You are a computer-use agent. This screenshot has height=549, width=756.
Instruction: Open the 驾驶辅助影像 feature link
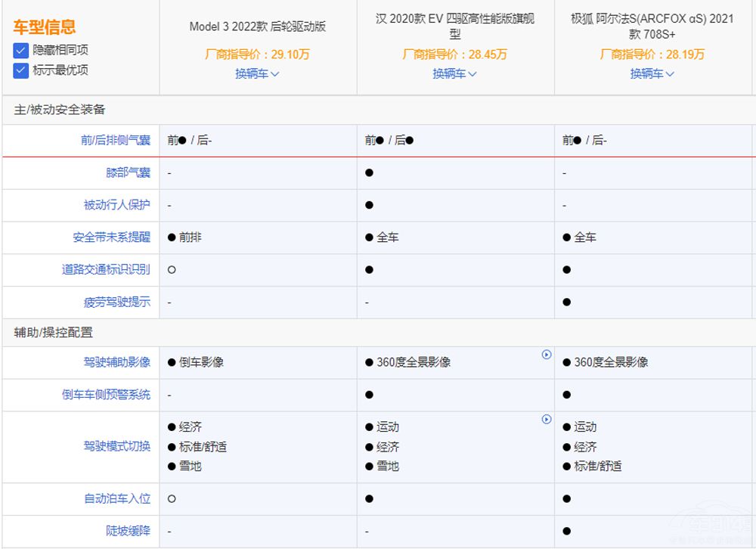point(116,362)
